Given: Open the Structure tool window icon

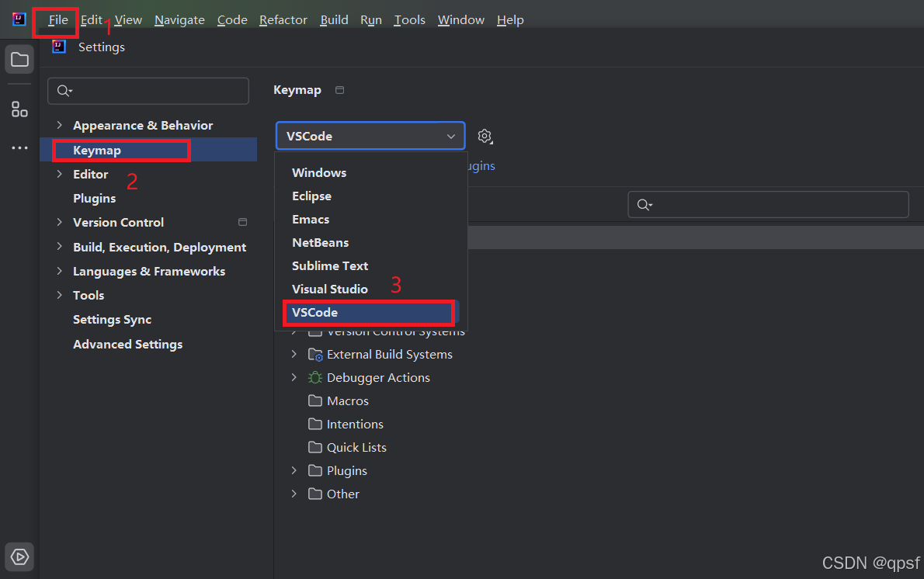Looking at the screenshot, I should click(19, 109).
